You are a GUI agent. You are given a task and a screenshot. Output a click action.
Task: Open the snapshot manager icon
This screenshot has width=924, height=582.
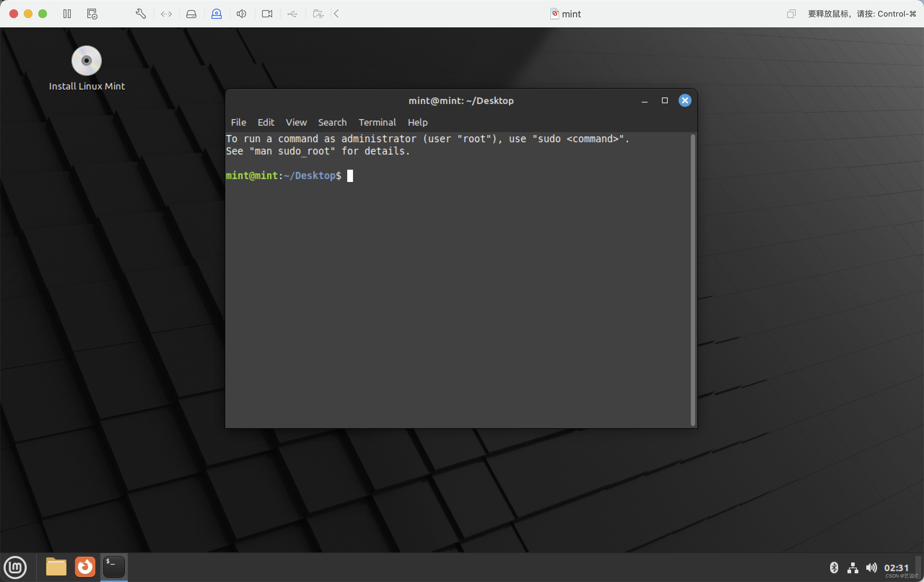[92, 14]
